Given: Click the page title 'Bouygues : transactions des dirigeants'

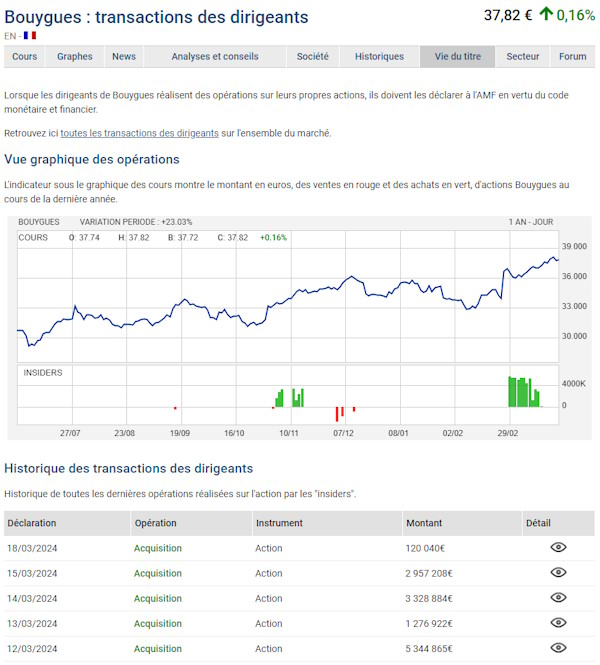Looking at the screenshot, I should (156, 17).
